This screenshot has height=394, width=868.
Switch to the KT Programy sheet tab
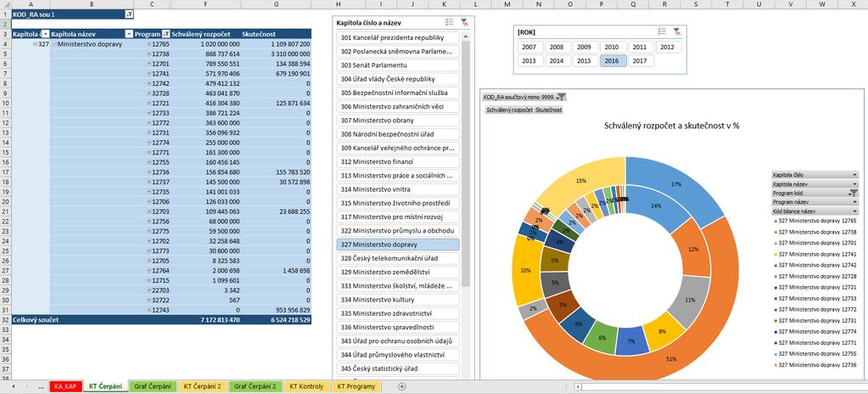tap(356, 386)
